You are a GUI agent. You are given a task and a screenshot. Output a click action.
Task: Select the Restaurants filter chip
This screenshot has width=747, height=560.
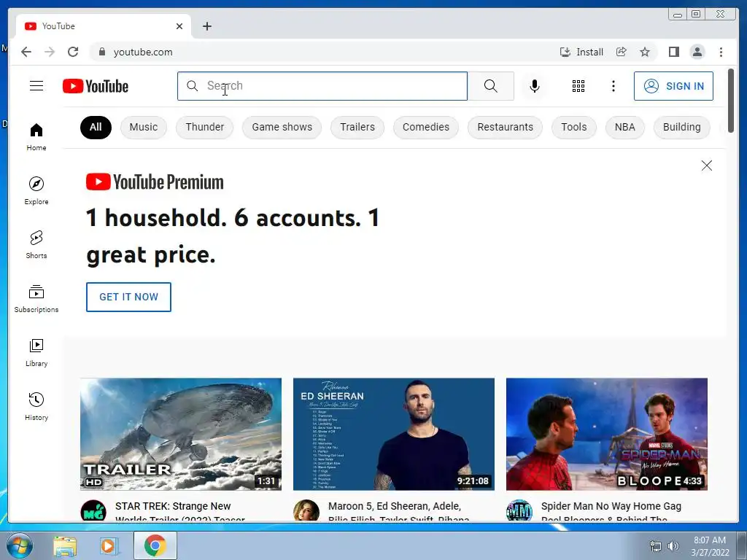(x=505, y=127)
